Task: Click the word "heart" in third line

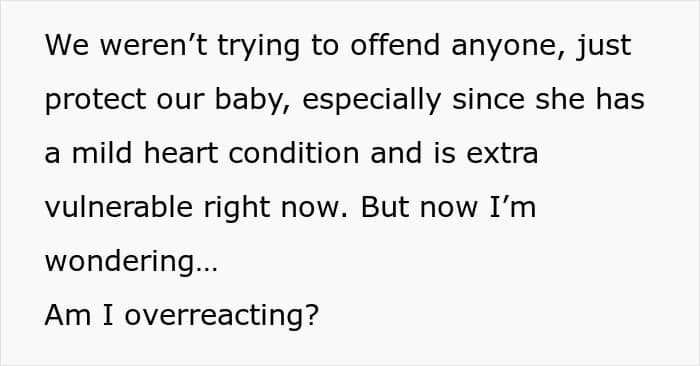Action: pos(180,153)
